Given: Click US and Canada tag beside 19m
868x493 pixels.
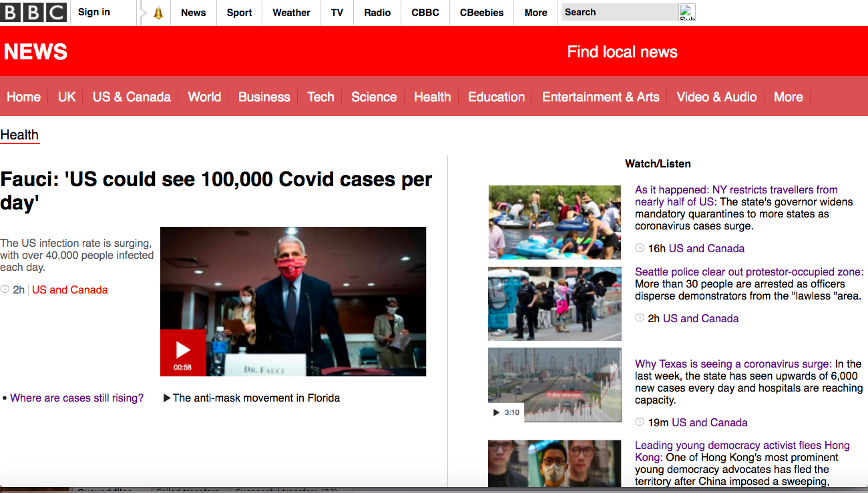Looking at the screenshot, I should click(x=710, y=423).
